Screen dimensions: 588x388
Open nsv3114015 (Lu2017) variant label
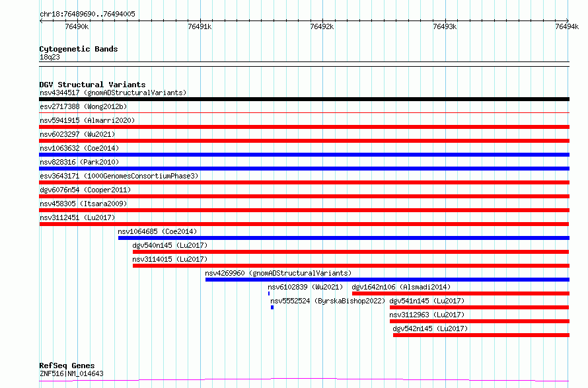point(170,259)
